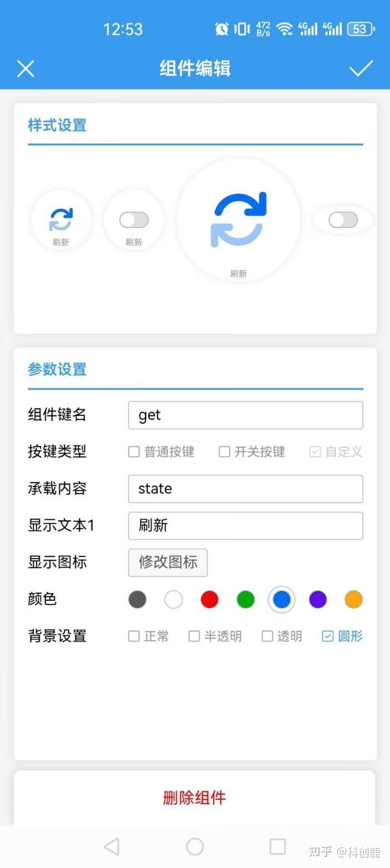Choose the purple color swatch
This screenshot has height=868, width=390.
click(317, 599)
